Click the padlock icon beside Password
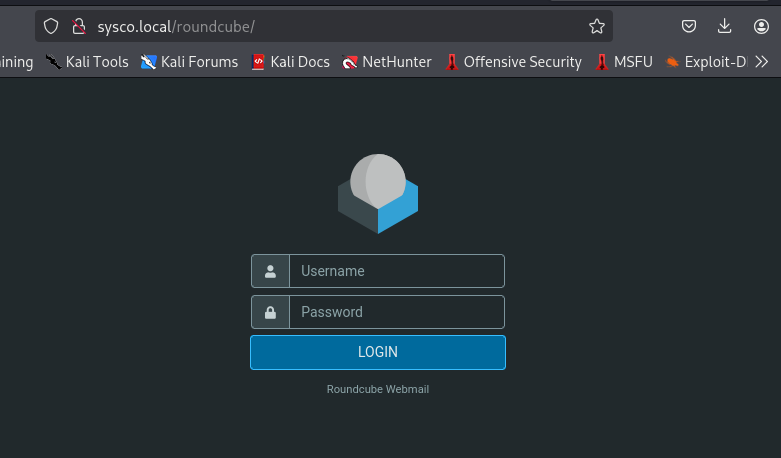This screenshot has height=458, width=781. [x=270, y=312]
